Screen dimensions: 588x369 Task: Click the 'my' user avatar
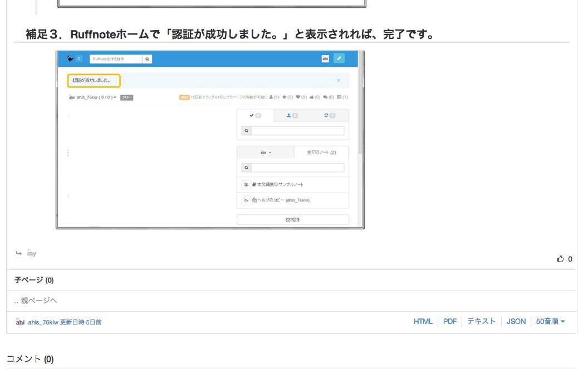point(32,253)
